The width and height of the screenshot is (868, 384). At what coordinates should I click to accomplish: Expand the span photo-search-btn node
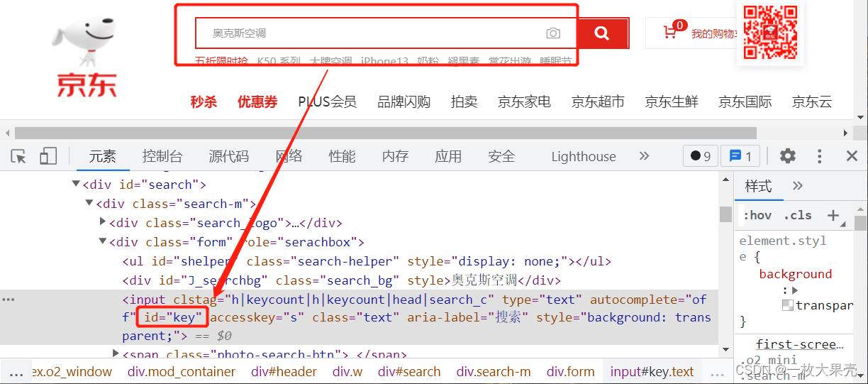tap(116, 353)
